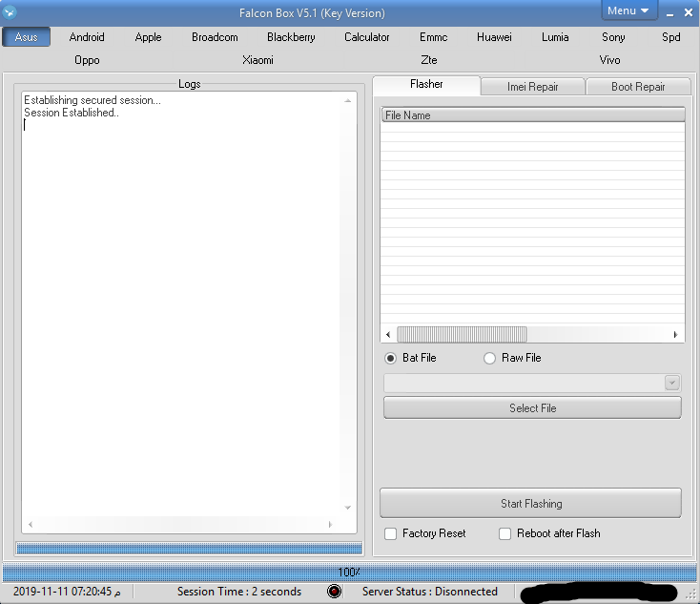The height and width of the screenshot is (604, 700).
Task: Switch to the Vivo tab
Action: pyautogui.click(x=609, y=60)
